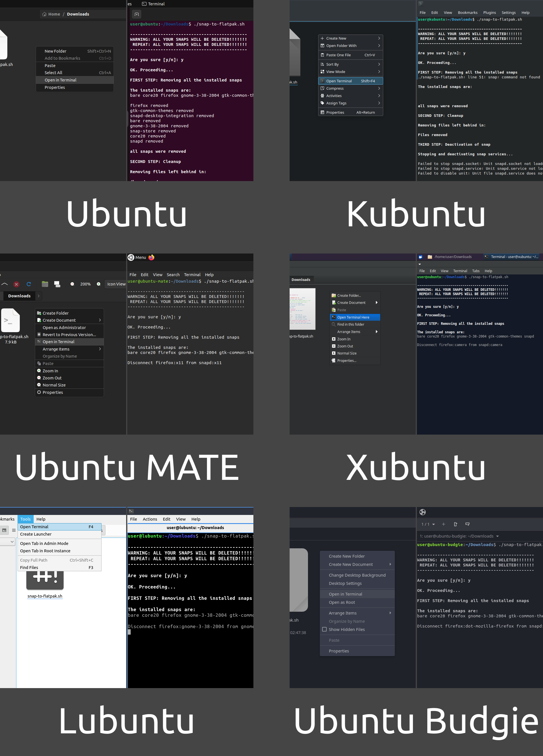Open Plugins menu in Kubuntu Konsole

coord(489,13)
